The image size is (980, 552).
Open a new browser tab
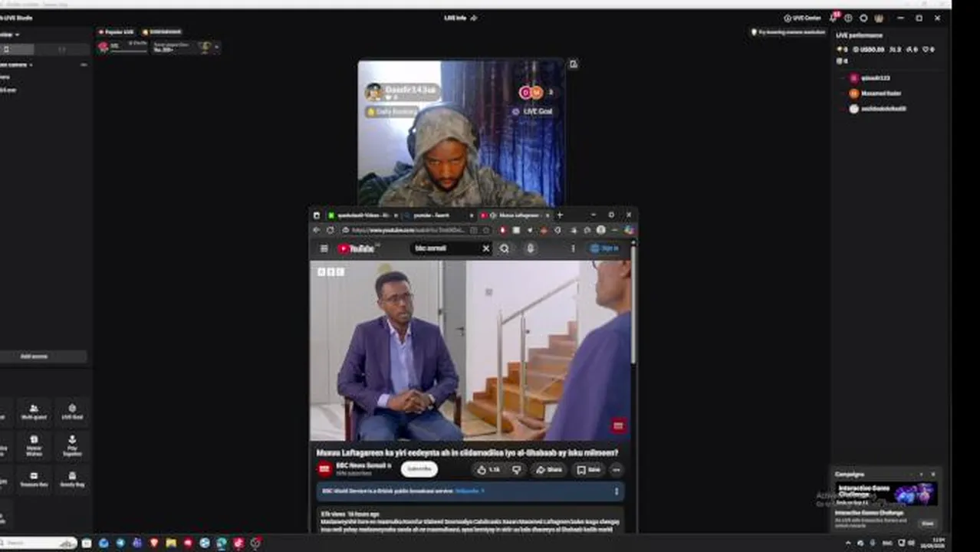tap(559, 215)
